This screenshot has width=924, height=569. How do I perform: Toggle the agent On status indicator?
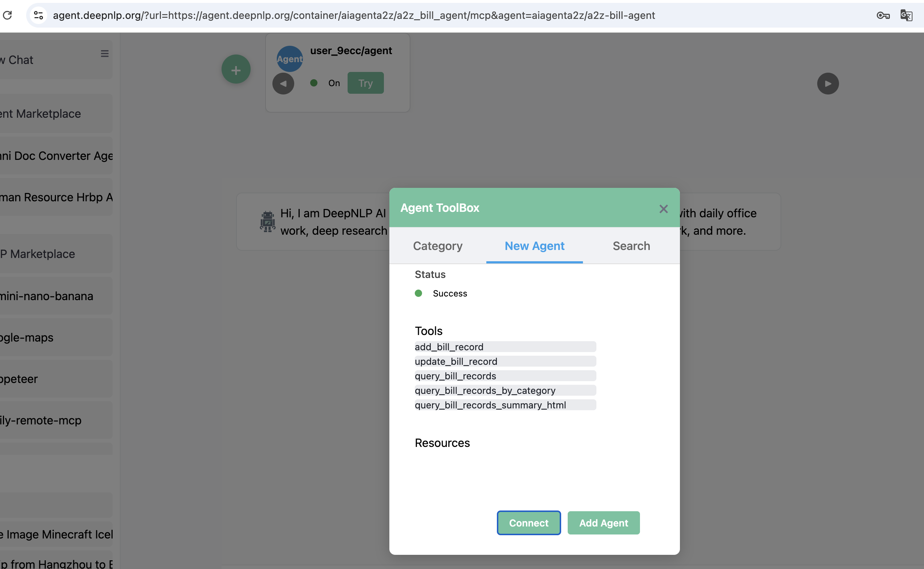point(314,83)
